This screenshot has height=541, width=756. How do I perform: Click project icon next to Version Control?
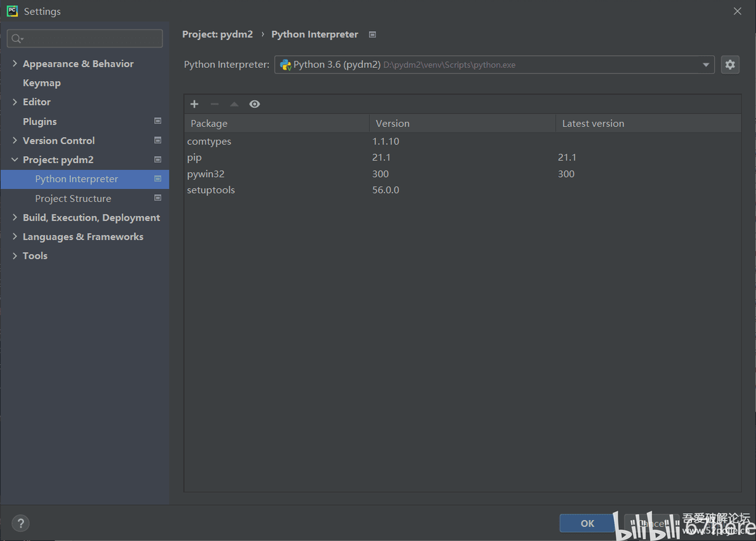pyautogui.click(x=158, y=140)
